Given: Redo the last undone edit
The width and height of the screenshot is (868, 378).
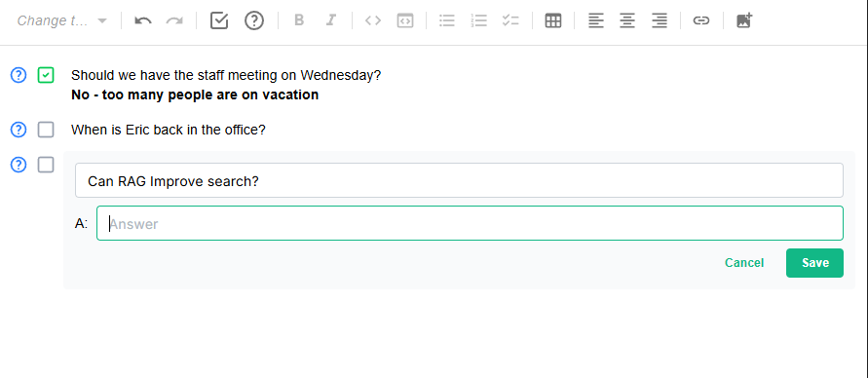Looking at the screenshot, I should [174, 21].
